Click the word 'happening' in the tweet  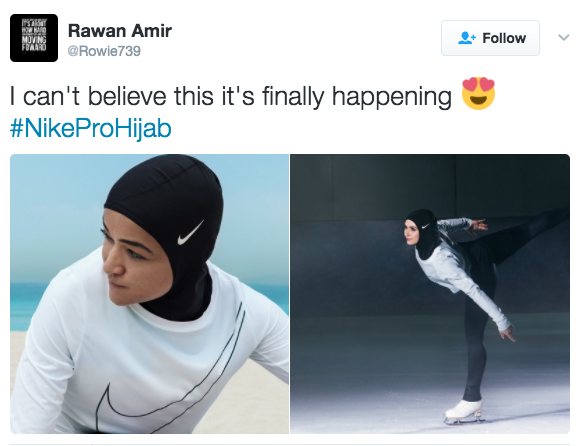[392, 96]
